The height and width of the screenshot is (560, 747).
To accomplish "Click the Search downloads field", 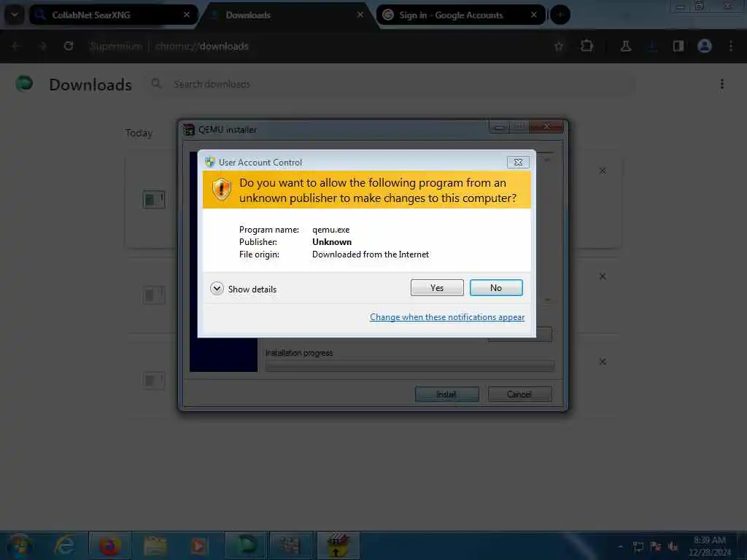I will 388,85.
